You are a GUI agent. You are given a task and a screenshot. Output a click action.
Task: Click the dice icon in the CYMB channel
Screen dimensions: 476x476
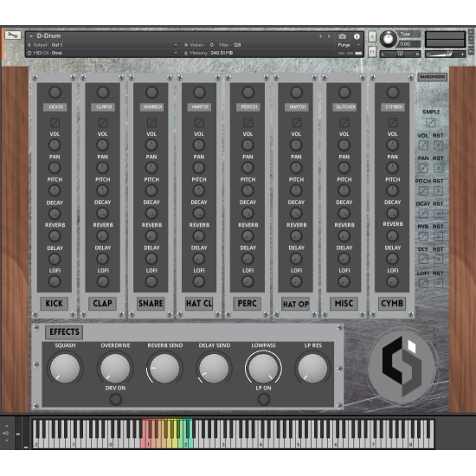pos(393,123)
